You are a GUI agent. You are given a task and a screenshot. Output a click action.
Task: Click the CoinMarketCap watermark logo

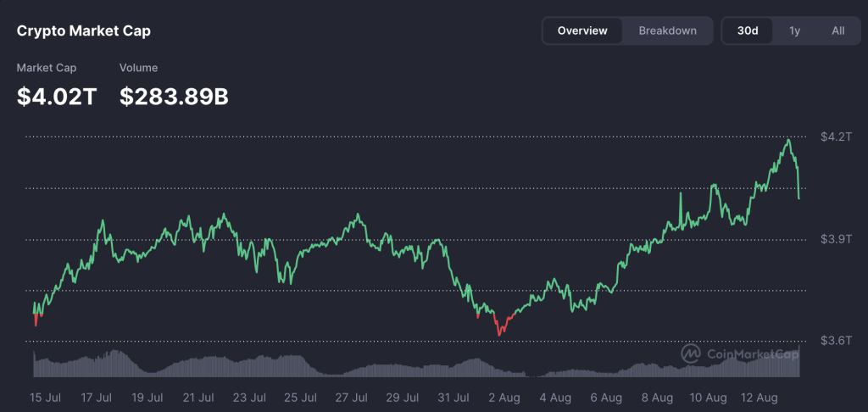740,354
